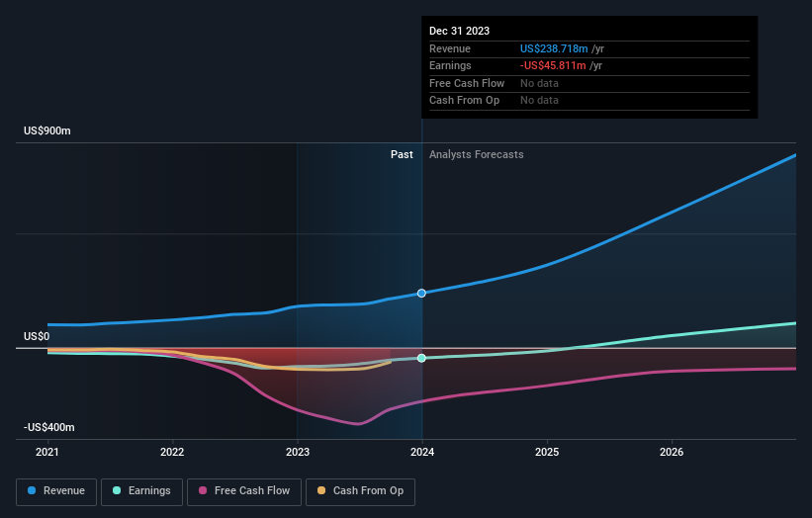Click the Past section label
Image resolution: width=812 pixels, height=518 pixels.
(402, 154)
